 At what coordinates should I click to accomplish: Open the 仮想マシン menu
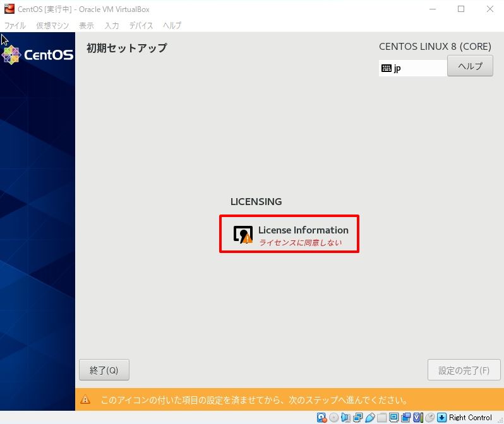pyautogui.click(x=52, y=25)
